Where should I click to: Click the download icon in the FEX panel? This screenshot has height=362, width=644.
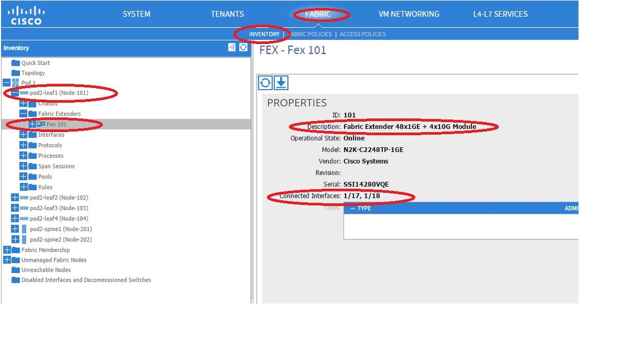tap(280, 83)
